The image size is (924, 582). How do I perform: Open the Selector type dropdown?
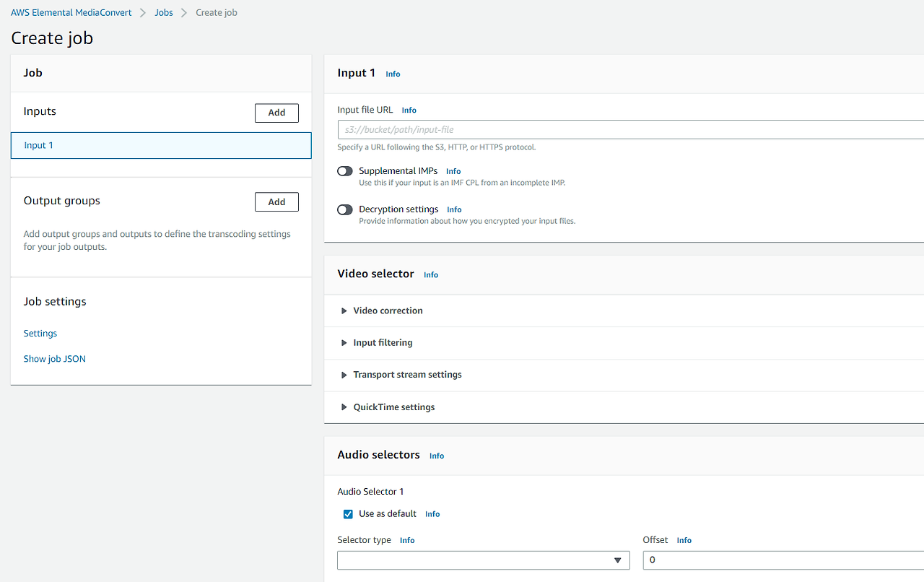(484, 560)
